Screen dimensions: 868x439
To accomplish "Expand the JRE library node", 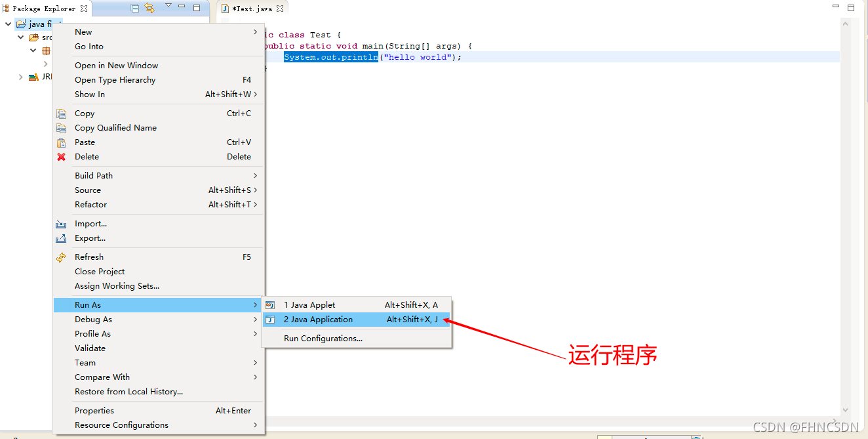I will point(20,77).
